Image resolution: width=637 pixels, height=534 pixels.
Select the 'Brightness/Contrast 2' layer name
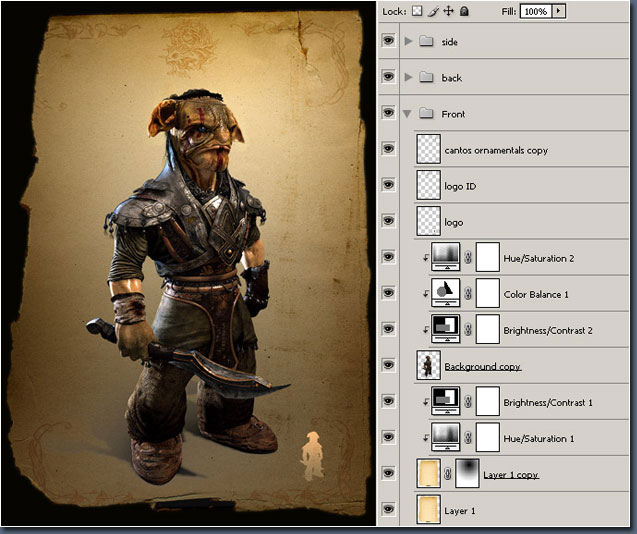548,330
